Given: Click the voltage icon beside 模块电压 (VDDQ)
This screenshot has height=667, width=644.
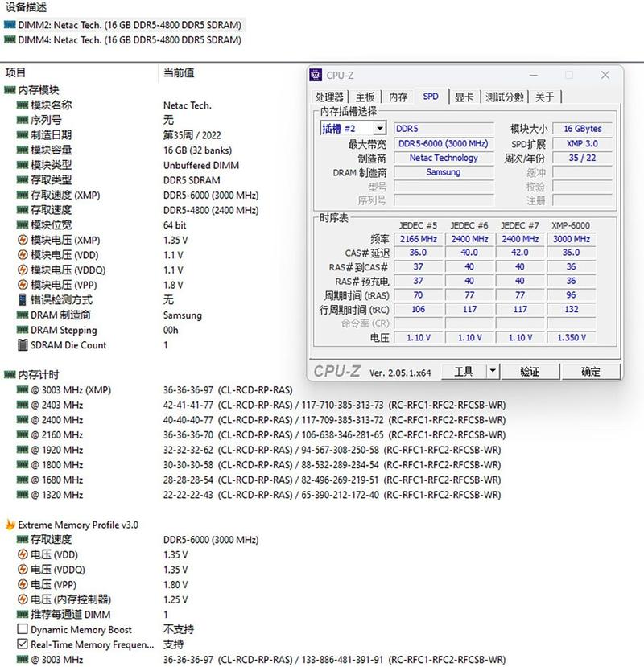Looking at the screenshot, I should pyautogui.click(x=23, y=270).
